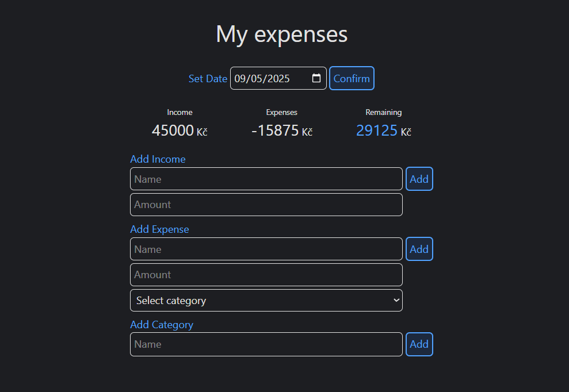This screenshot has height=392, width=569.
Task: Click the Income total 45000
Action: (x=173, y=130)
